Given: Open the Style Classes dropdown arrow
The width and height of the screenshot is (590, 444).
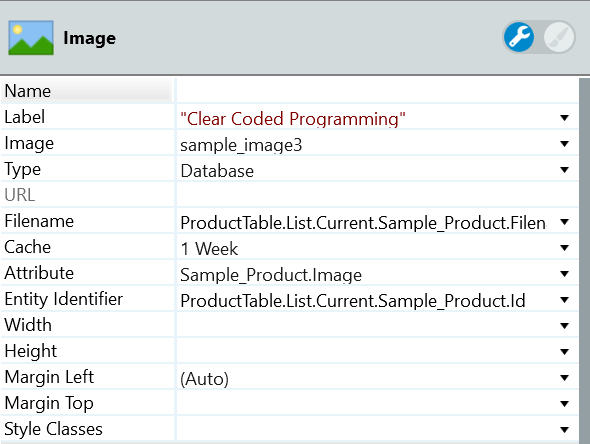Looking at the screenshot, I should 564,430.
